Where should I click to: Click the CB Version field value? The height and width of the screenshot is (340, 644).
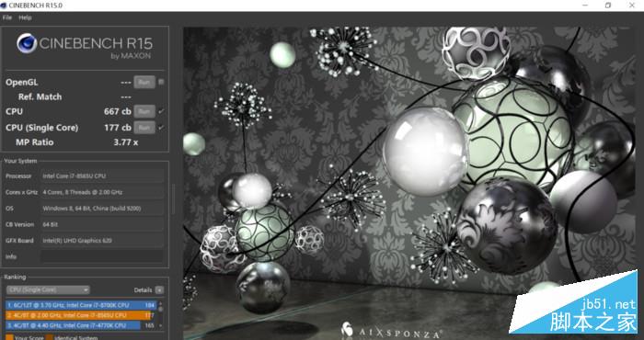102,224
